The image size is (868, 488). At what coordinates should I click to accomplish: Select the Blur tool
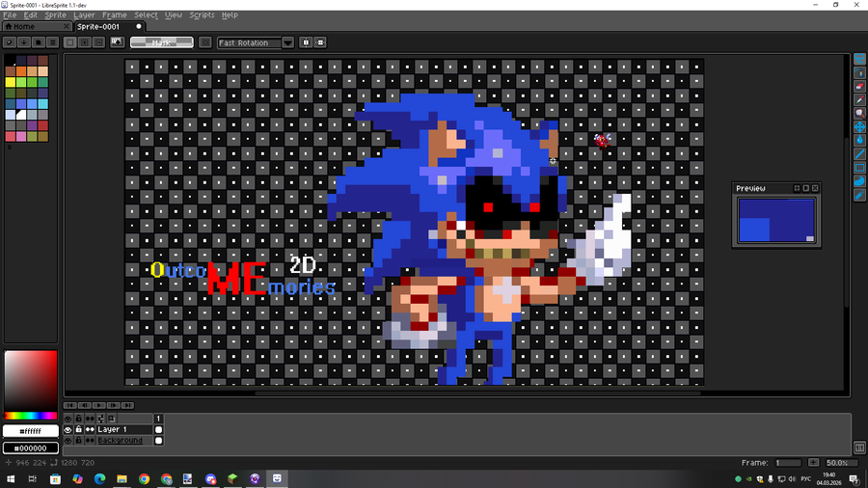tap(859, 195)
